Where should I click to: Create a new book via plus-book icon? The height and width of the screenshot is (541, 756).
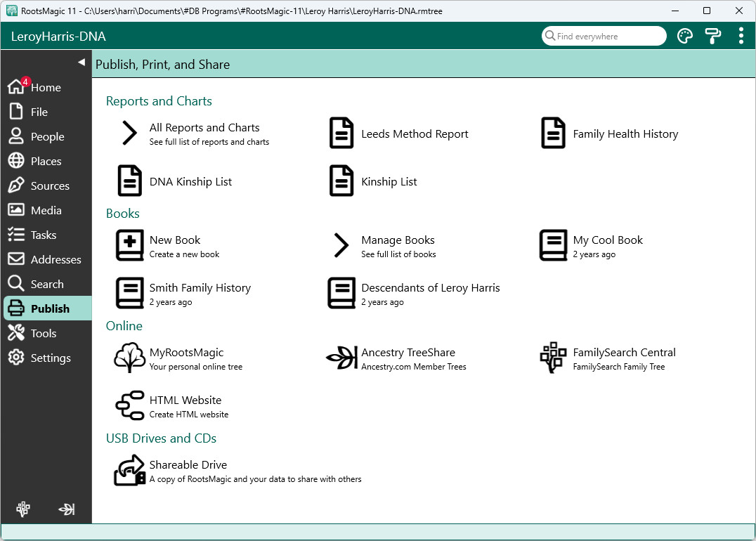[x=130, y=245]
